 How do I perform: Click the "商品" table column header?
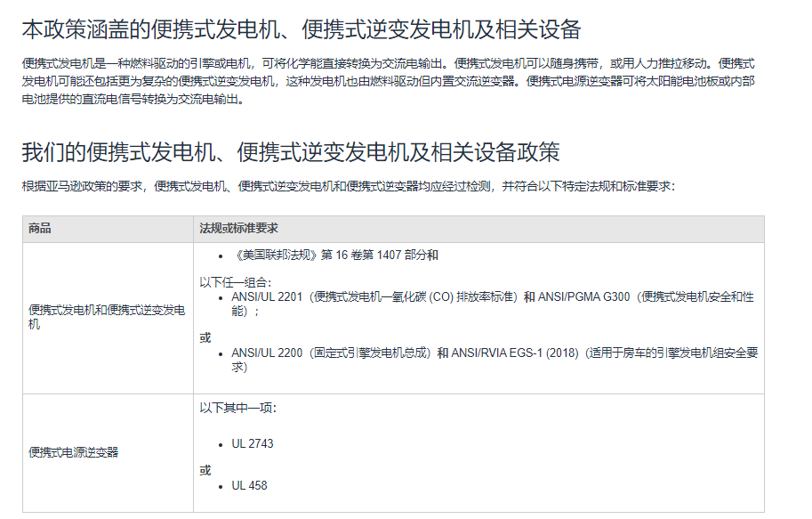click(40, 229)
